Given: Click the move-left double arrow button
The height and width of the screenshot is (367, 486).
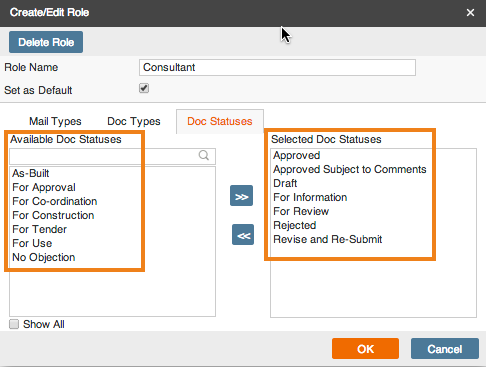Looking at the screenshot, I should pos(243,235).
